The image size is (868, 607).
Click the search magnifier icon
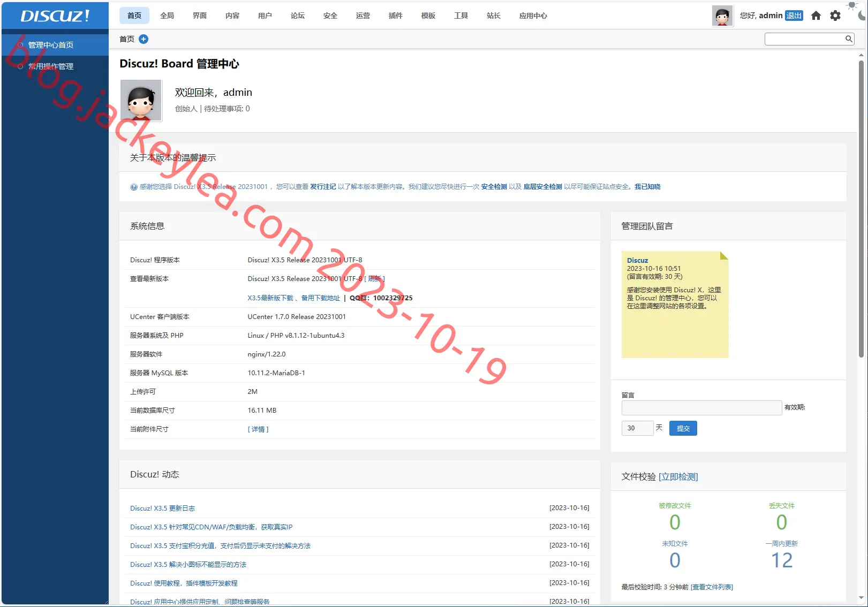point(849,39)
